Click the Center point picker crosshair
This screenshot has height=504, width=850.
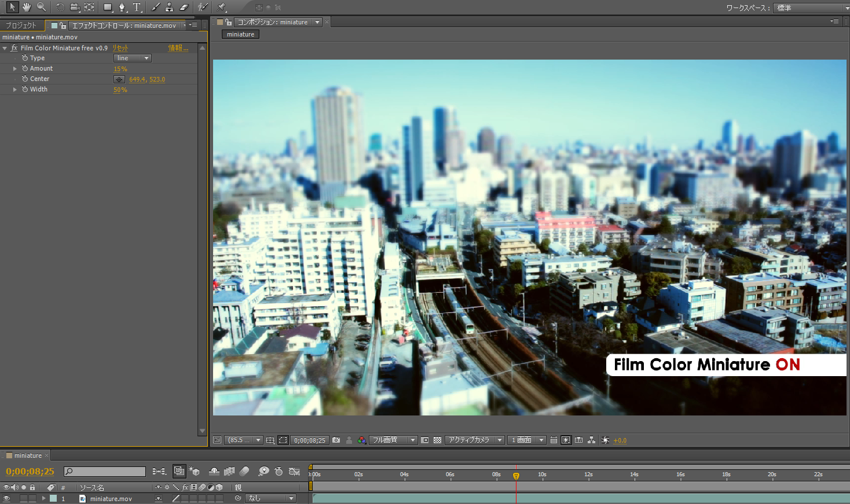[x=119, y=79]
